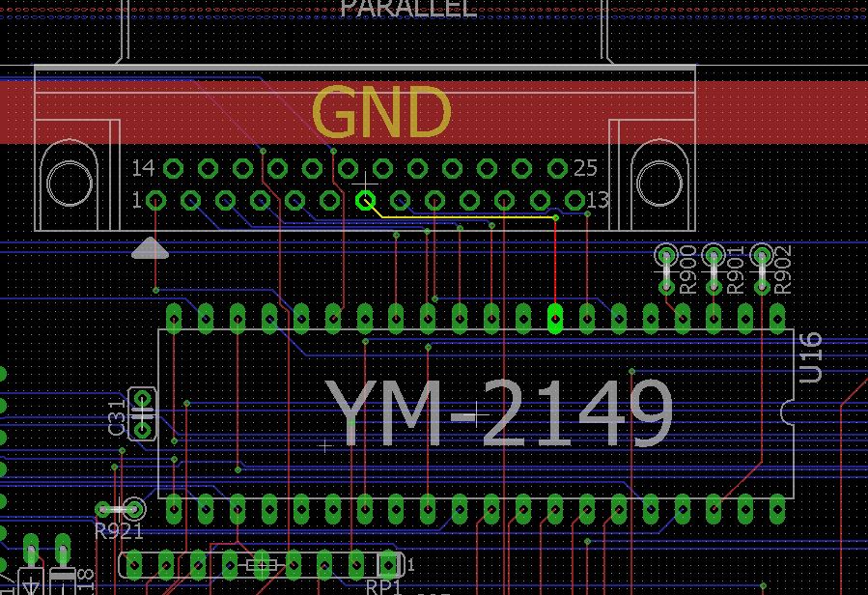The image size is (868, 595).
Task: Select the bottom-right corner pad of YM-2149
Action: pos(778,509)
